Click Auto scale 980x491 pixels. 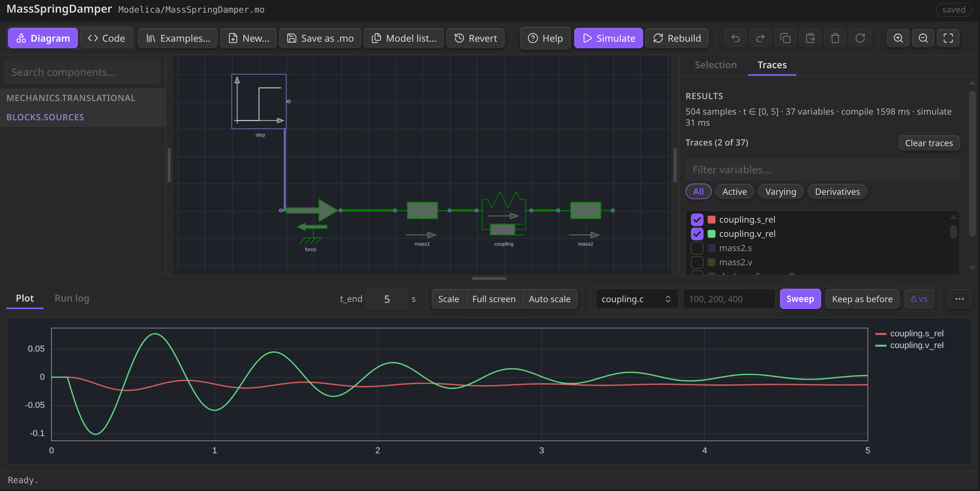549,299
